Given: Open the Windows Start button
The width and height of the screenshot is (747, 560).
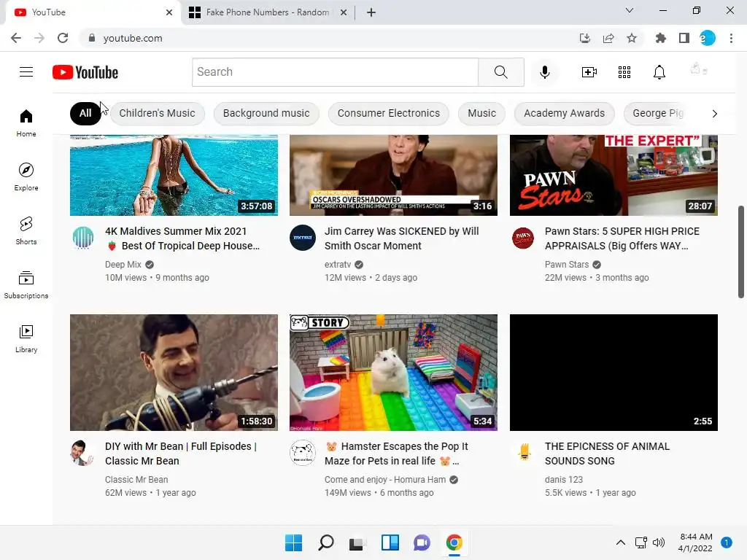Looking at the screenshot, I should click(293, 542).
